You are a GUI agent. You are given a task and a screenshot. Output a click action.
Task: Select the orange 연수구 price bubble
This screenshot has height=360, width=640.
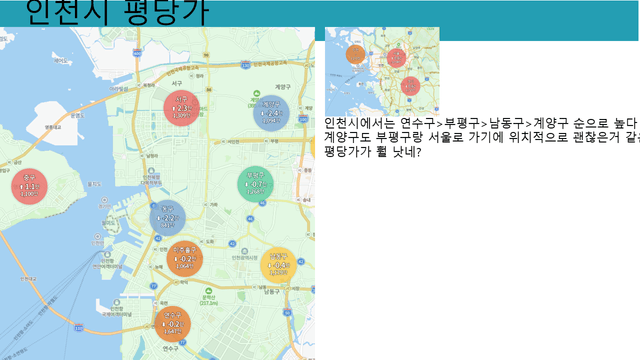pyautogui.click(x=173, y=324)
